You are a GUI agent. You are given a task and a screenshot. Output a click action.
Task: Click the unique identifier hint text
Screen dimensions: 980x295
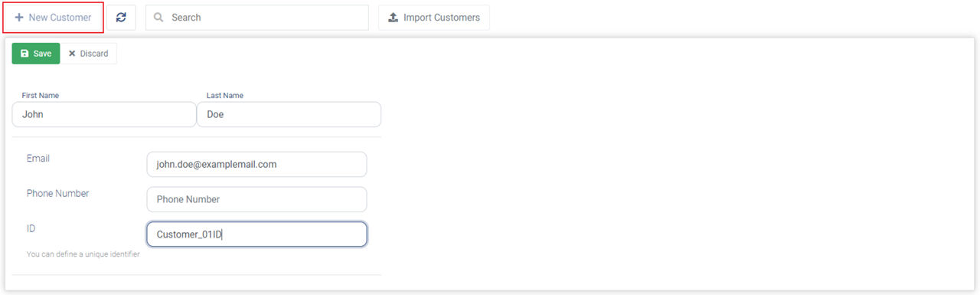(83, 254)
